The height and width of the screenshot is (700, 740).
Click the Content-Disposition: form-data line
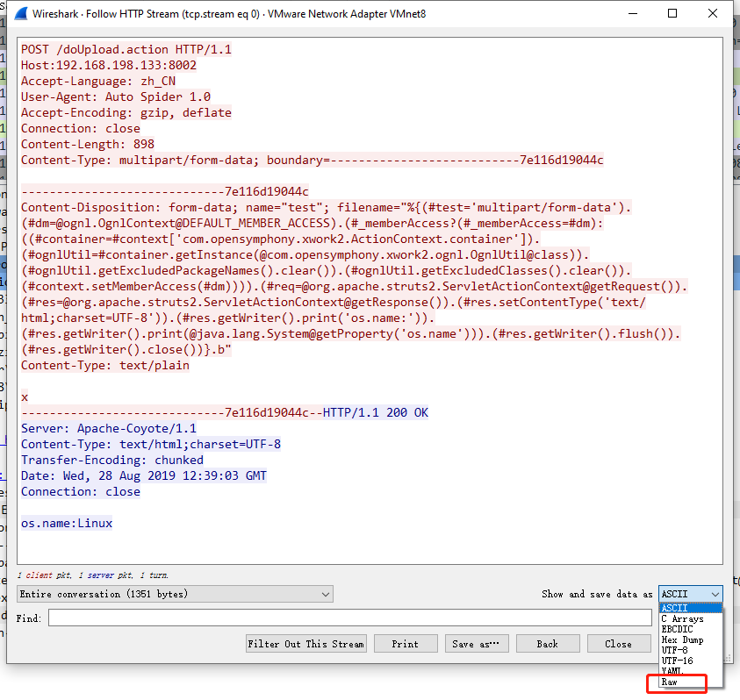tap(327, 208)
